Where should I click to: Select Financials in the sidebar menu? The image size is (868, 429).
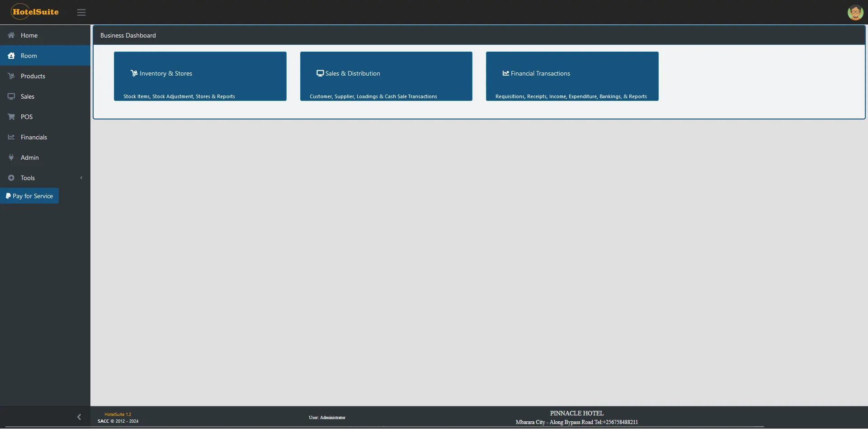[34, 137]
